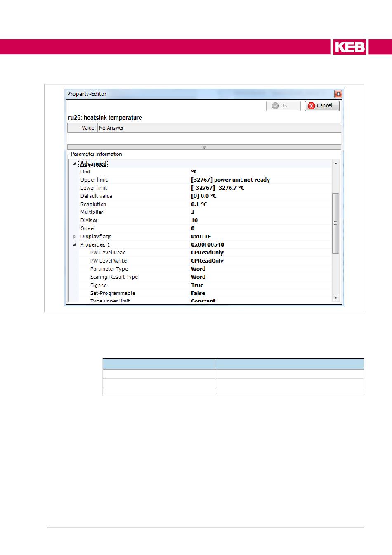
Task: Click the '[-32767] -3276.7 °C' value
Action: coord(218,188)
